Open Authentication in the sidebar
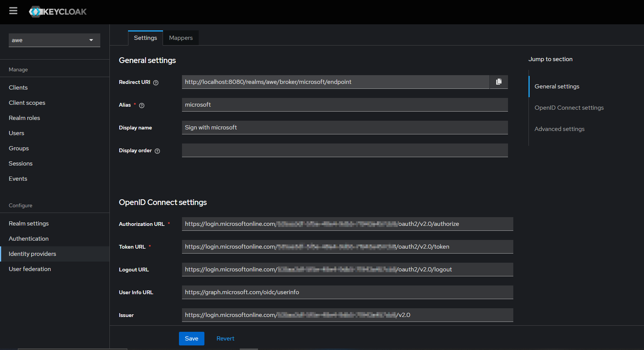 click(x=55, y=239)
